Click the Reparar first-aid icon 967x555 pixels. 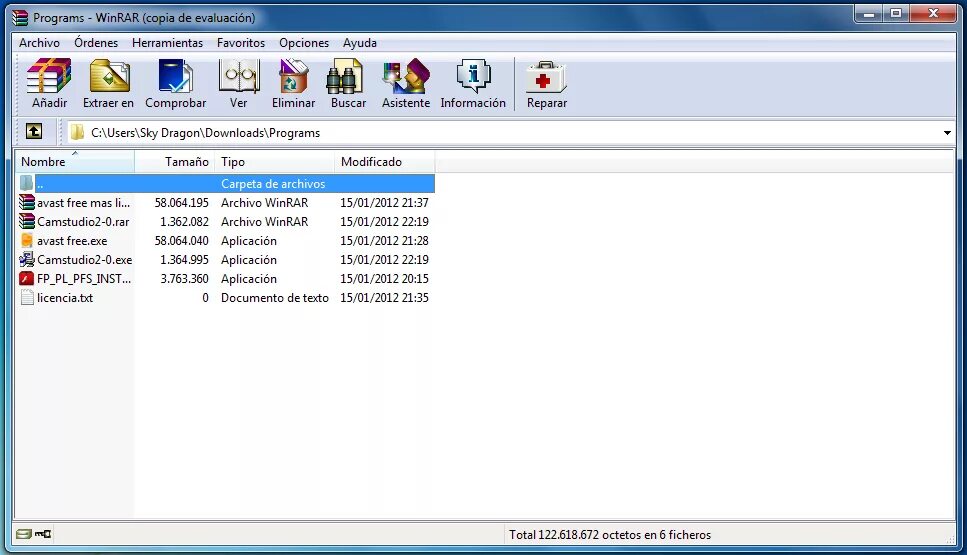pyautogui.click(x=546, y=77)
